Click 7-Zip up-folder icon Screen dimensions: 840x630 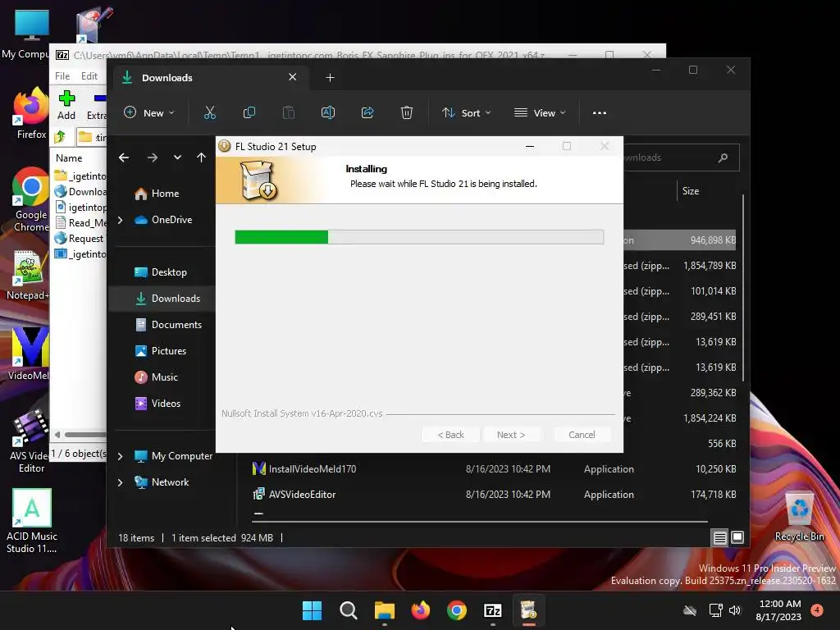pos(60,137)
